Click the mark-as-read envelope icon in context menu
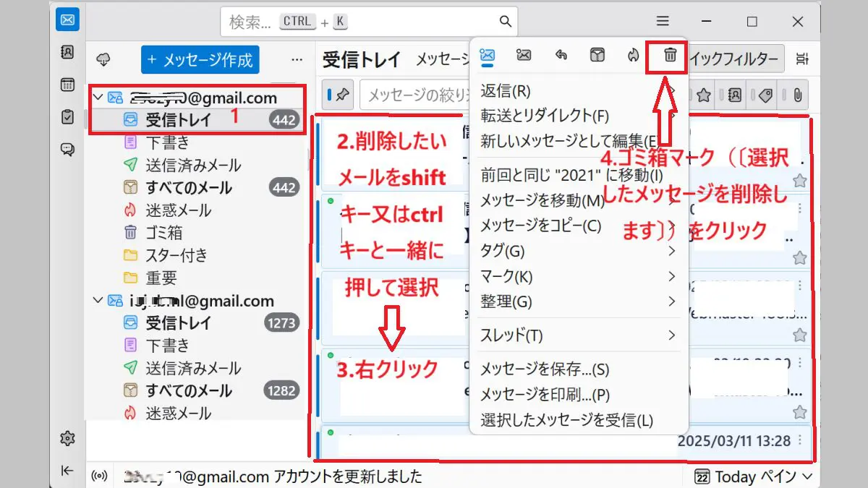The height and width of the screenshot is (488, 868). pyautogui.click(x=487, y=54)
